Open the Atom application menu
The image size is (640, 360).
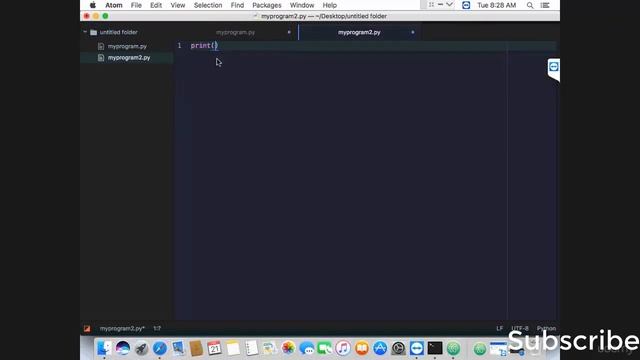[x=113, y=5]
